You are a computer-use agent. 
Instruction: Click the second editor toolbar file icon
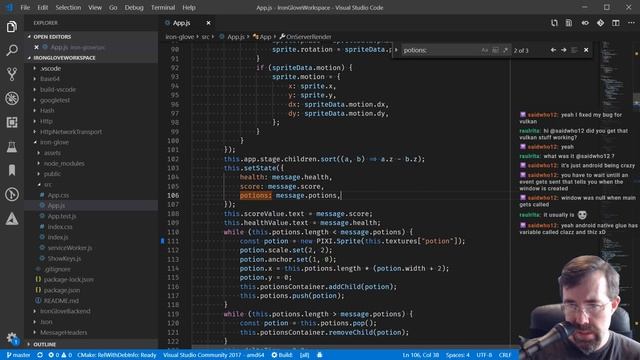pos(569,23)
